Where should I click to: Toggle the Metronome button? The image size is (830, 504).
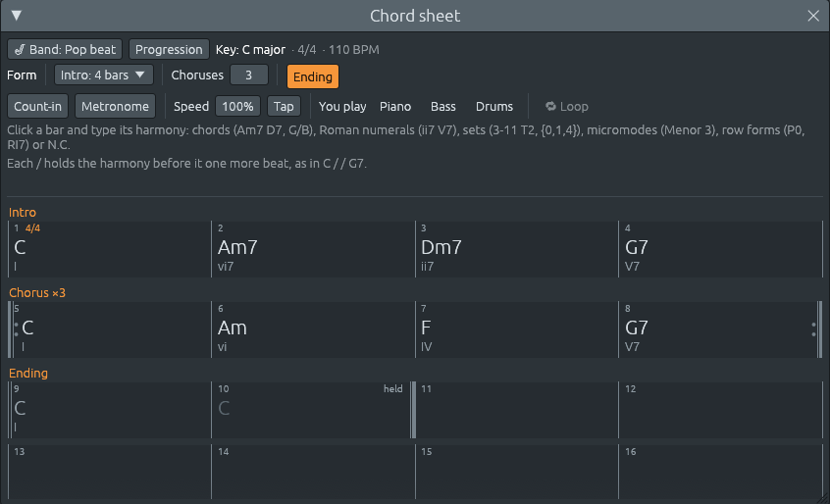point(115,106)
